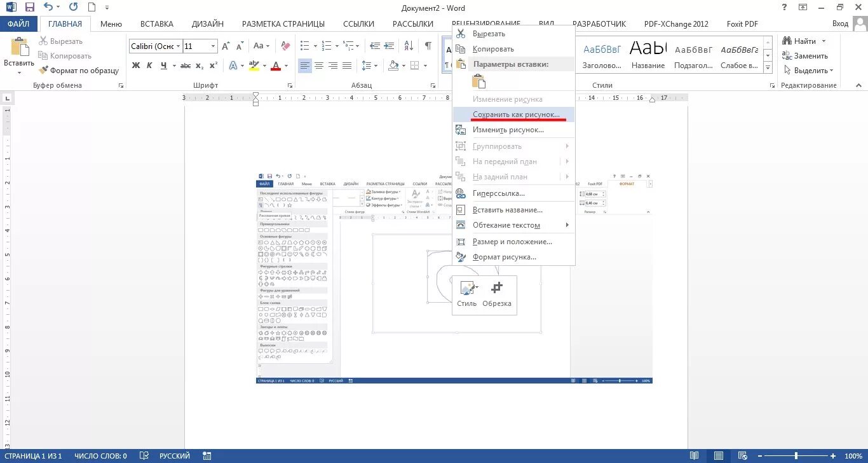Open the font name Calibri dropdown
Image resolution: width=868 pixels, height=463 pixels.
179,46
